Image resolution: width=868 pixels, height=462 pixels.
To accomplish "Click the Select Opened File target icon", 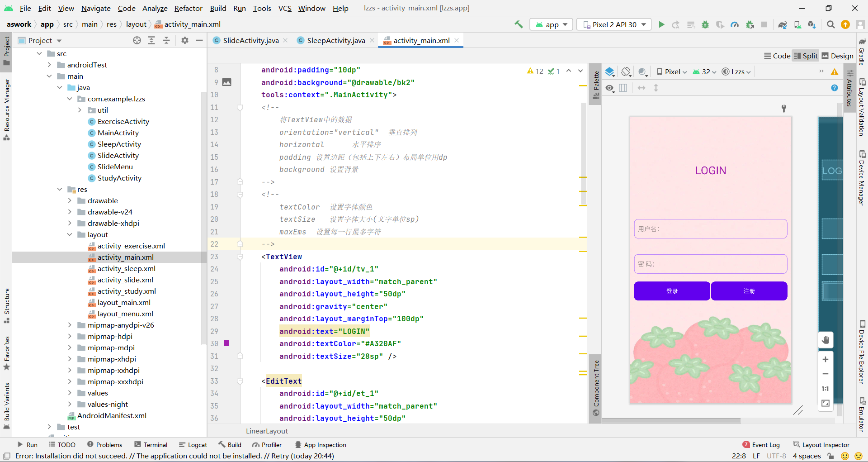I will coord(137,40).
